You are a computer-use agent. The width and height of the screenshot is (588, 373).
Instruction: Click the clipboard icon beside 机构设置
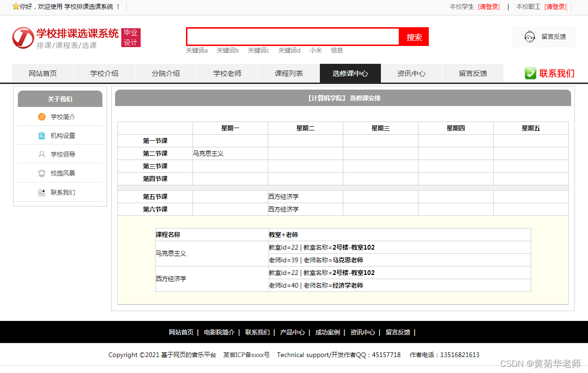pos(42,136)
